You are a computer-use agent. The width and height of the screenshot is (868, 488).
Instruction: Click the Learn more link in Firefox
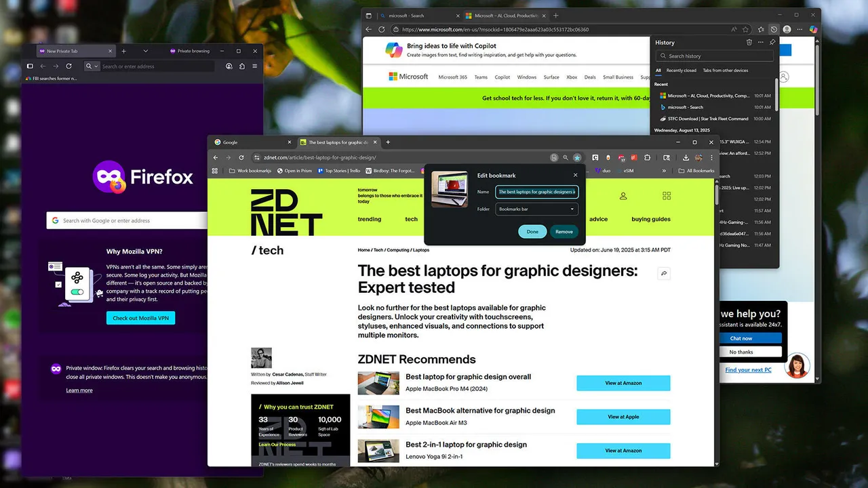pos(79,390)
